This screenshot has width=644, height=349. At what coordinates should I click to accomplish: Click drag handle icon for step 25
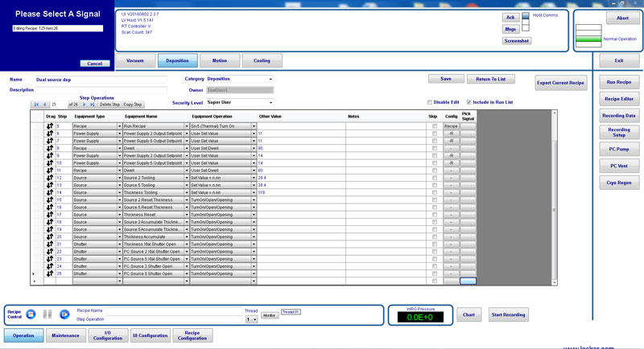[50, 273]
